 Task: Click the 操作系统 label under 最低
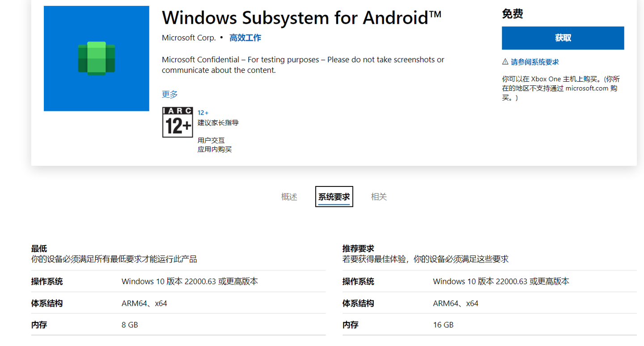47,282
